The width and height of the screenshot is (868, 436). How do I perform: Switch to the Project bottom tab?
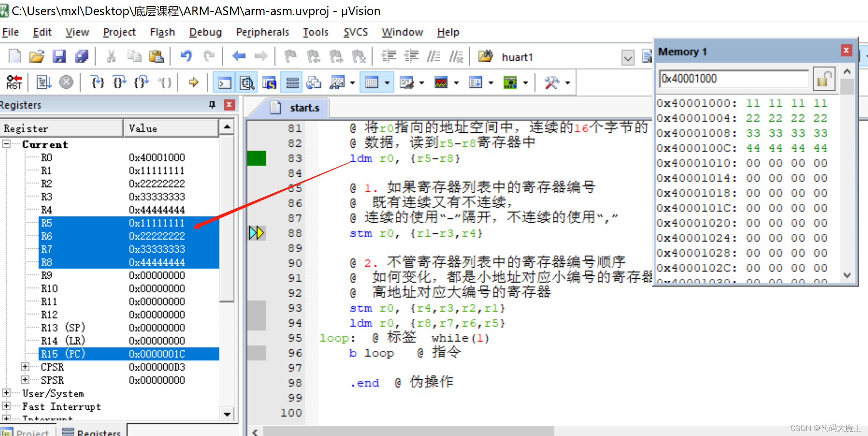click(27, 432)
